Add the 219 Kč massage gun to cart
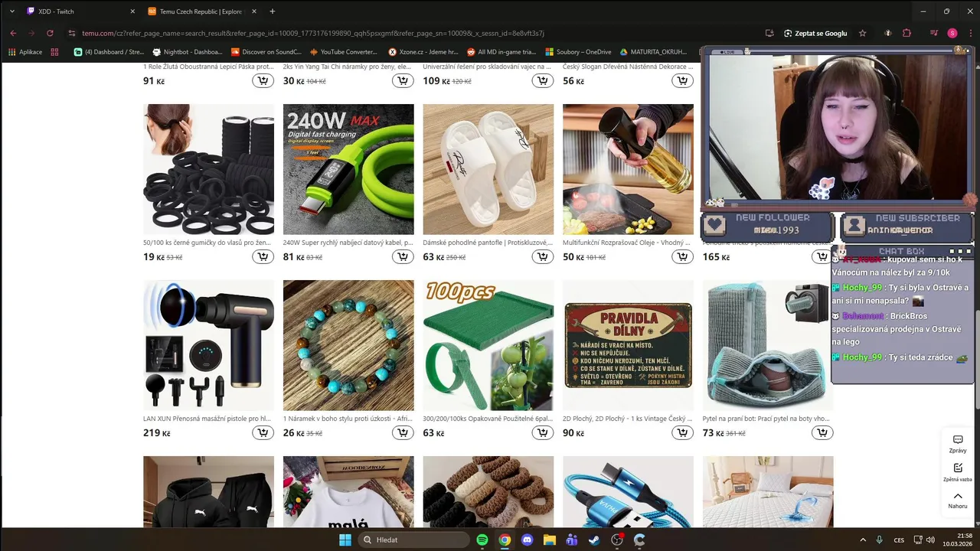The image size is (980, 551). pyautogui.click(x=263, y=432)
